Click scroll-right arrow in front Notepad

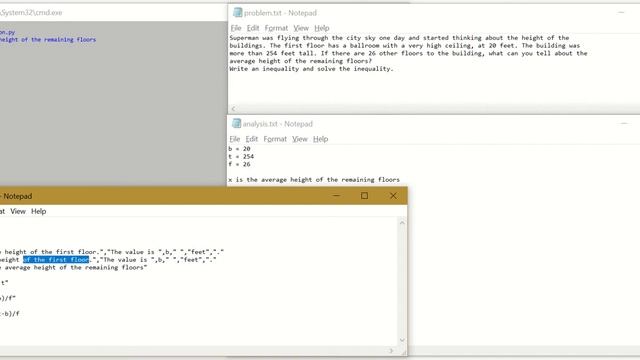(391, 351)
